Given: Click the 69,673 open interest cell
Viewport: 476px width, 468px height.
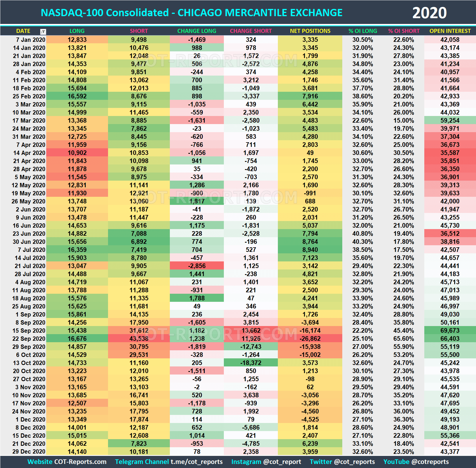Looking at the screenshot, I should point(449,330).
